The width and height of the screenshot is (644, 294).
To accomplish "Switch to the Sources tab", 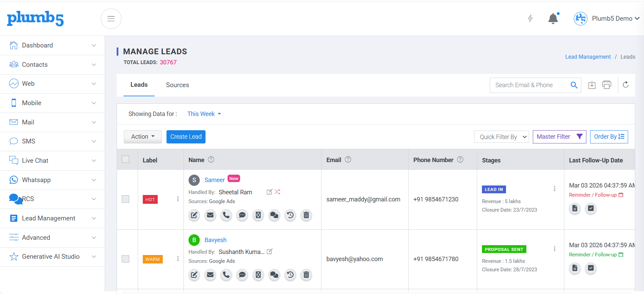I will click(x=177, y=85).
